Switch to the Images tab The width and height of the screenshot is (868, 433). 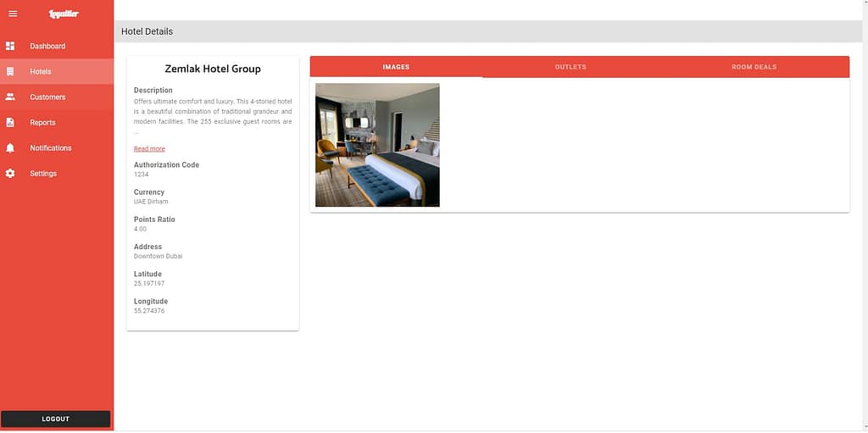(x=396, y=67)
